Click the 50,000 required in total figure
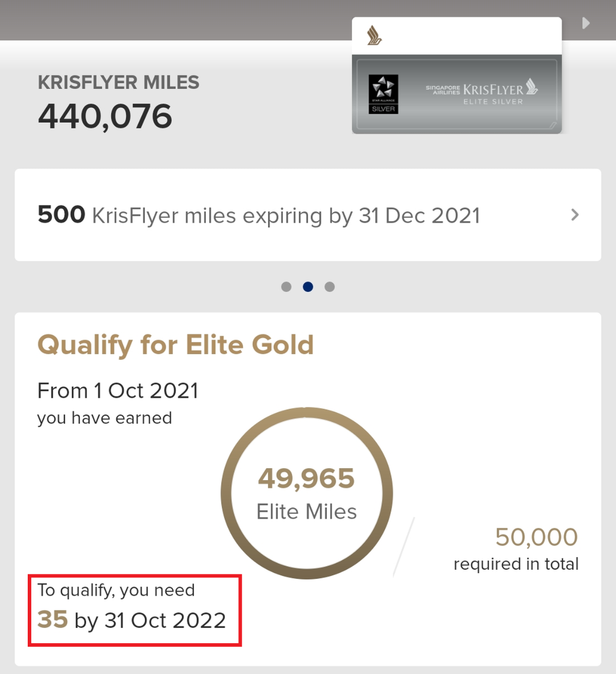This screenshot has height=674, width=616. point(536,537)
